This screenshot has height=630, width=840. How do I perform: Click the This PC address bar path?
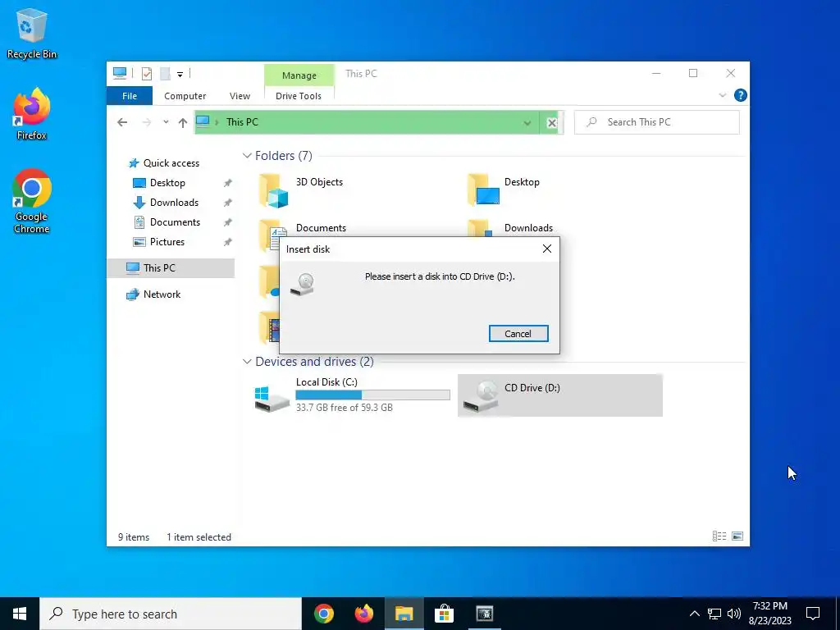click(242, 122)
